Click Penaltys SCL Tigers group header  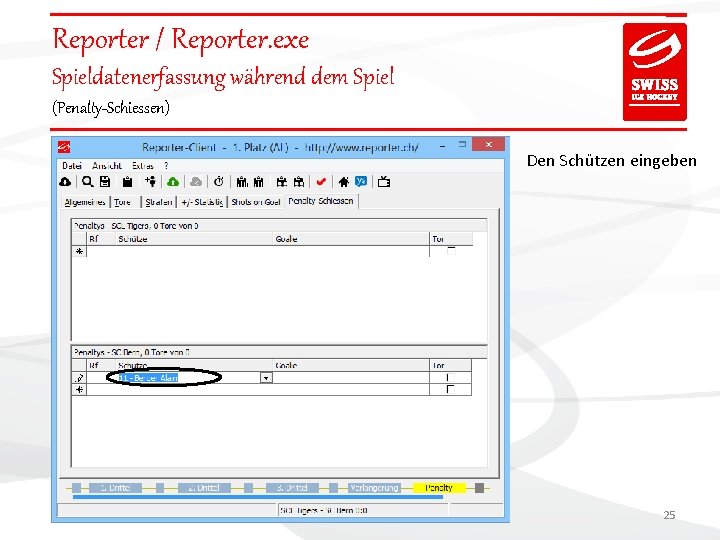(279, 226)
